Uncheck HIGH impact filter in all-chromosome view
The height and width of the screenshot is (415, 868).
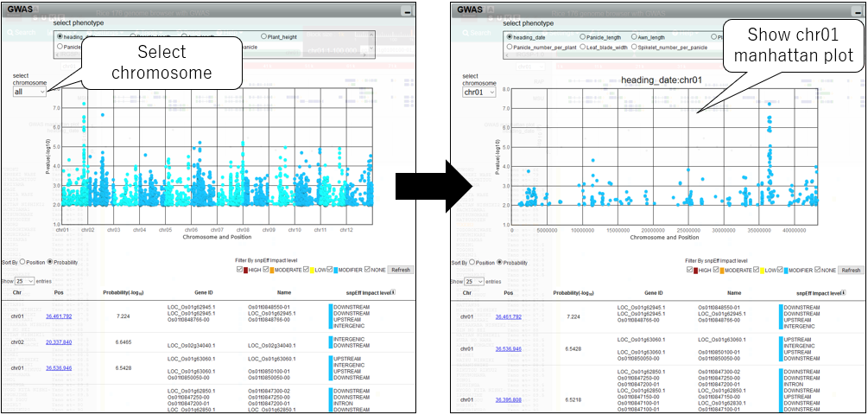[x=239, y=270]
